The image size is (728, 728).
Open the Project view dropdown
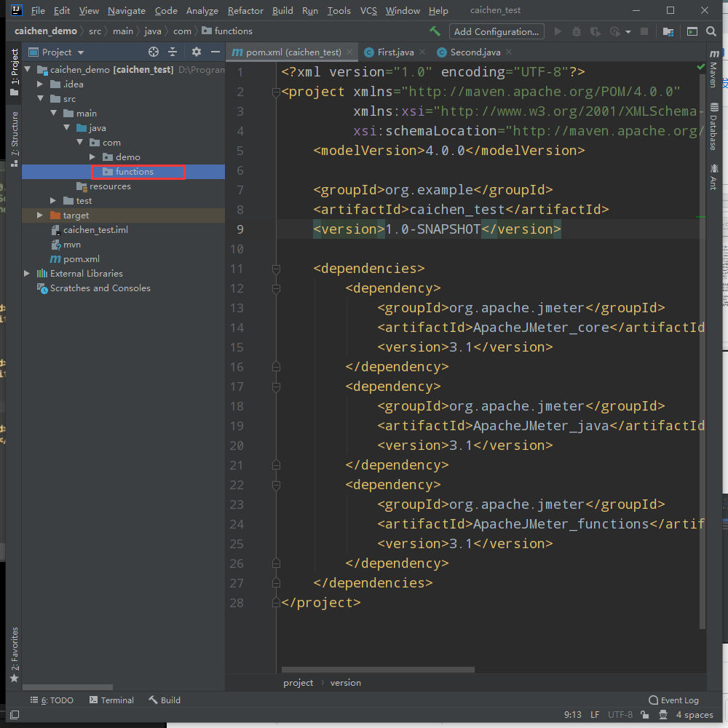click(x=81, y=52)
